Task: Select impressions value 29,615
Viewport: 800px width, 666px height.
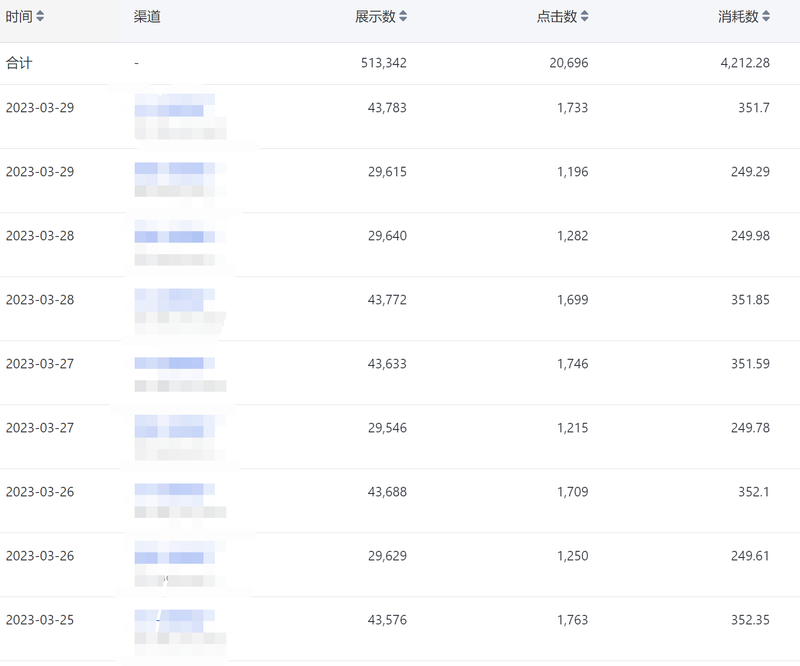Action: pyautogui.click(x=387, y=171)
